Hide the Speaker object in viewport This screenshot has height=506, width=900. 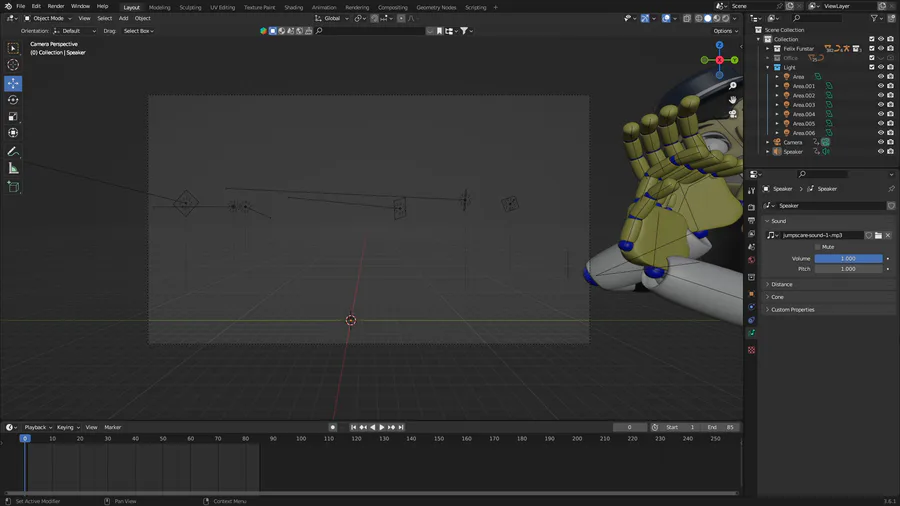point(881,151)
